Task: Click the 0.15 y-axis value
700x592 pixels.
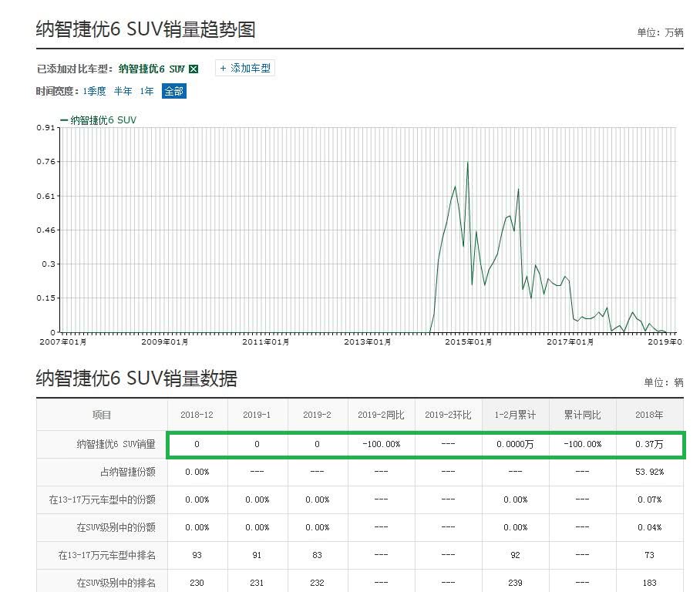Action: [45, 298]
